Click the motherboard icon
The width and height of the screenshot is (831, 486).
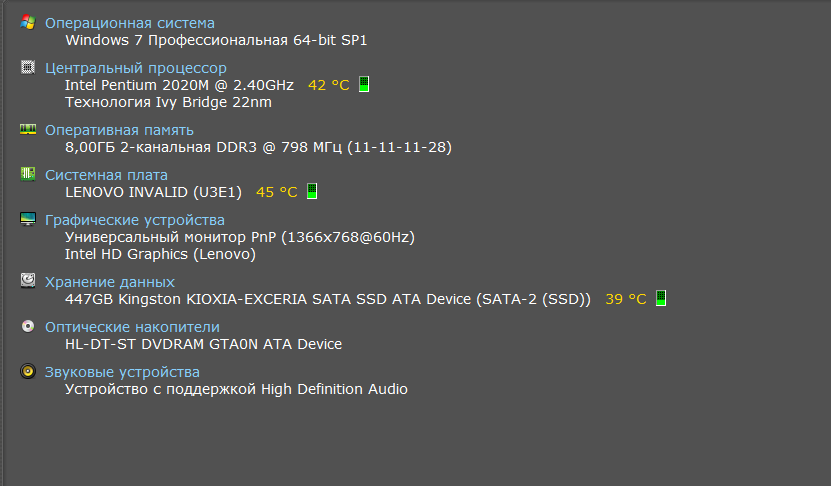click(28, 174)
